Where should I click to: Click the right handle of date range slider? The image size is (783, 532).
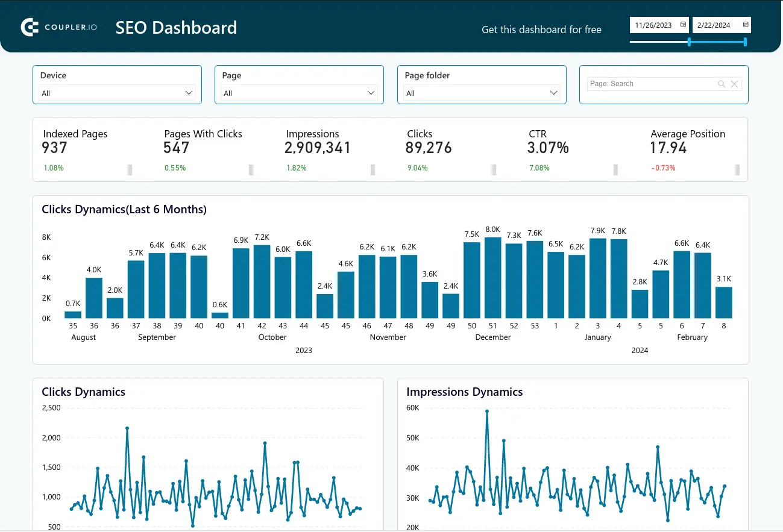click(x=746, y=42)
